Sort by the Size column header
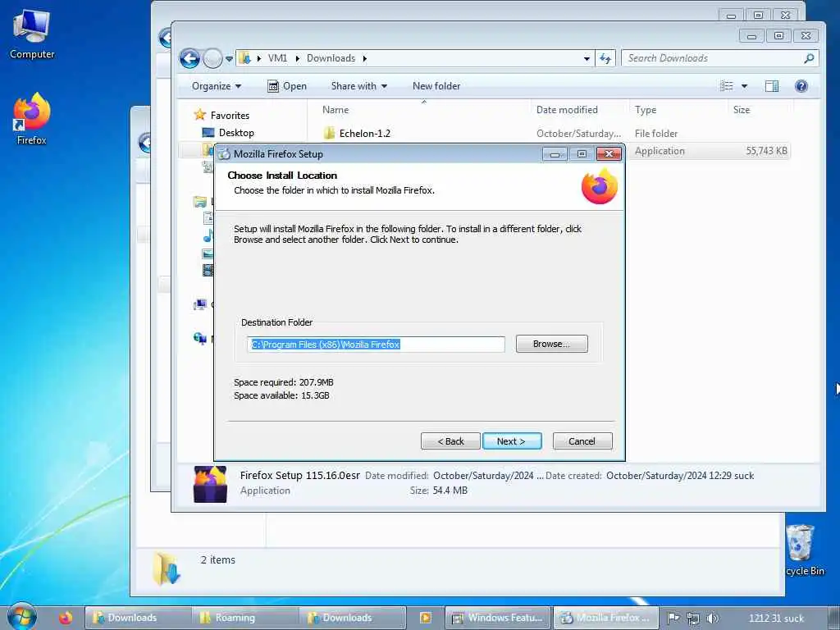Image resolution: width=840 pixels, height=630 pixels. click(x=742, y=109)
